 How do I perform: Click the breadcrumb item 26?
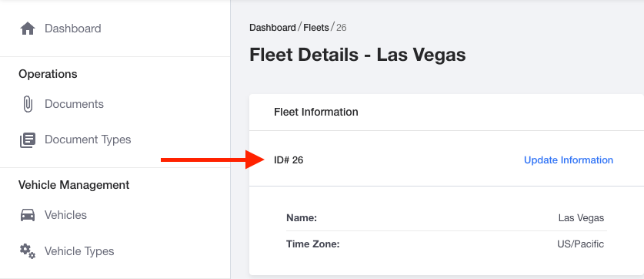point(342,28)
